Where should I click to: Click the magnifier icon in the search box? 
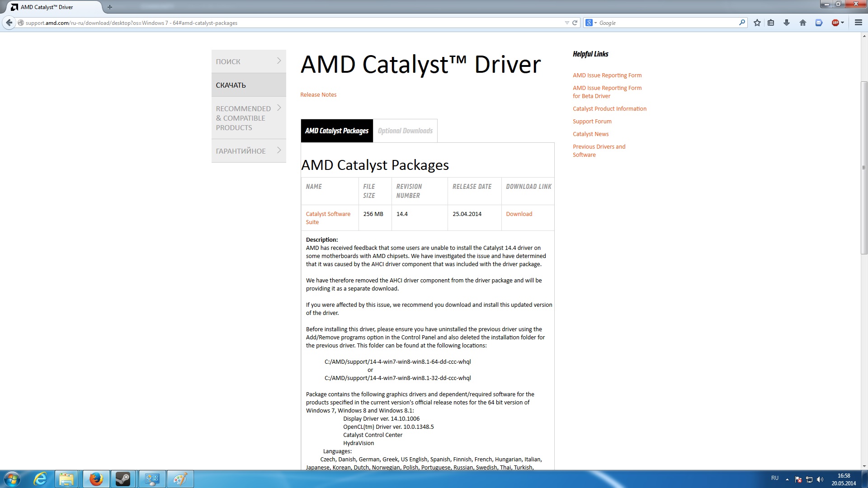tap(742, 23)
